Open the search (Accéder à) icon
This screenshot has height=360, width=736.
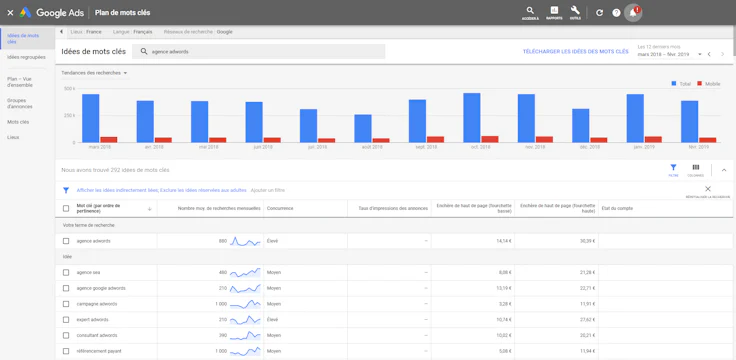530,13
